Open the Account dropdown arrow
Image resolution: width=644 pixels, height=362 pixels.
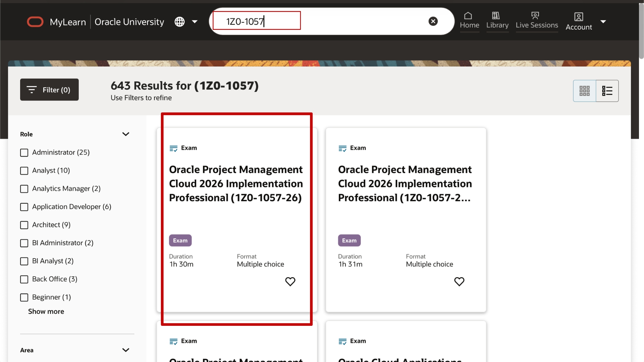[604, 21]
